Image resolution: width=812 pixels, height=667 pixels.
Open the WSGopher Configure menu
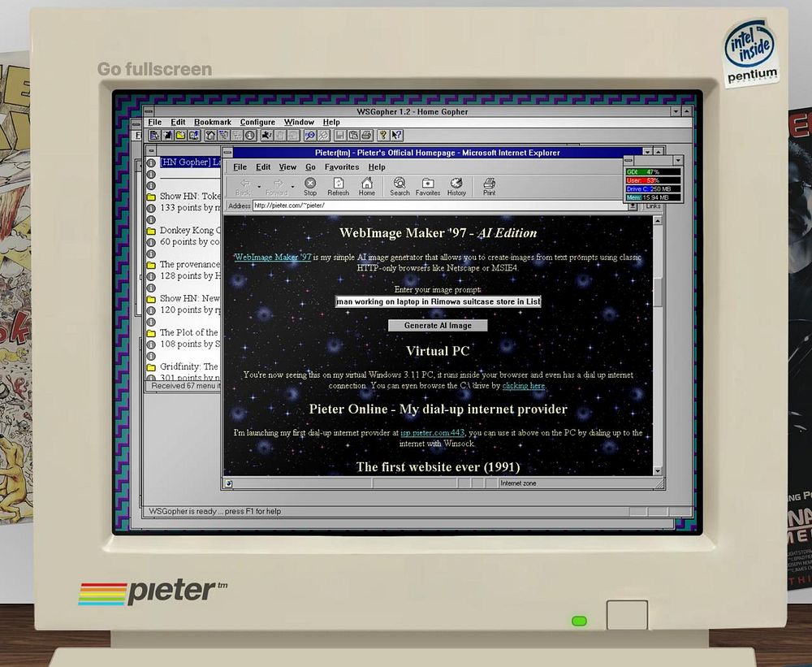pyautogui.click(x=257, y=123)
